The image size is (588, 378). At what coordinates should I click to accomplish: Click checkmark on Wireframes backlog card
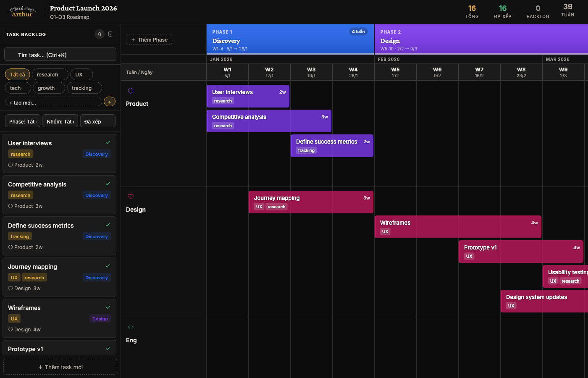click(108, 307)
